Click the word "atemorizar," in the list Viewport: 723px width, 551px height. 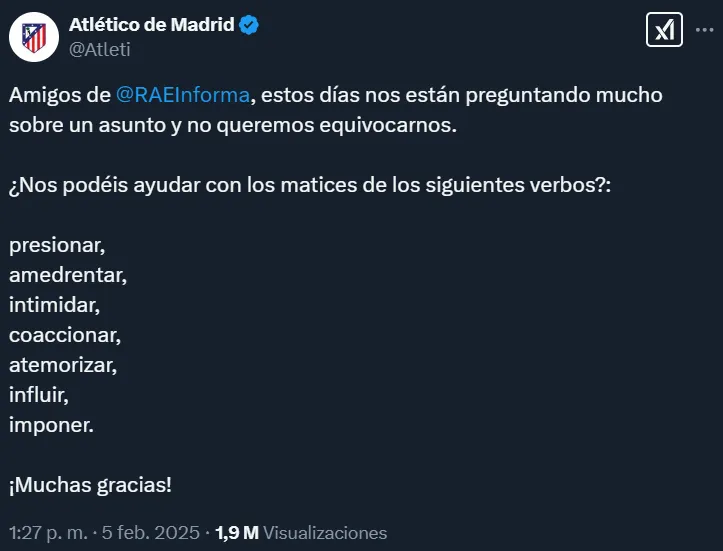(63, 365)
